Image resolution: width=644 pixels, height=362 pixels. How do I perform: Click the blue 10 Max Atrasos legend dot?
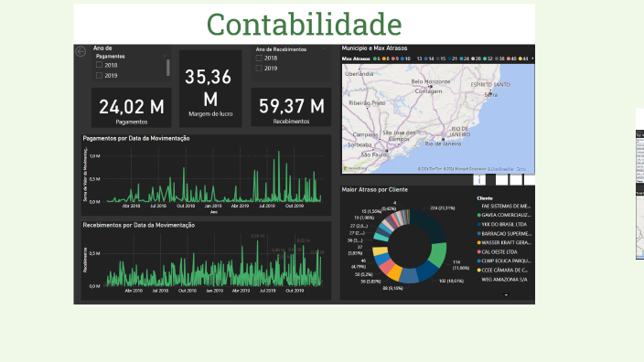coord(402,59)
